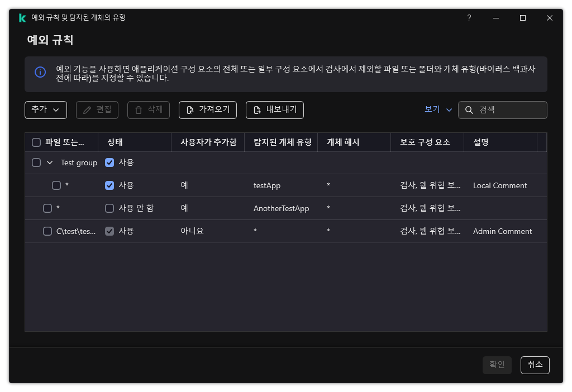Click the Kaspersky logo in the title bar
Screen dimensions: 572x392
click(22, 17)
